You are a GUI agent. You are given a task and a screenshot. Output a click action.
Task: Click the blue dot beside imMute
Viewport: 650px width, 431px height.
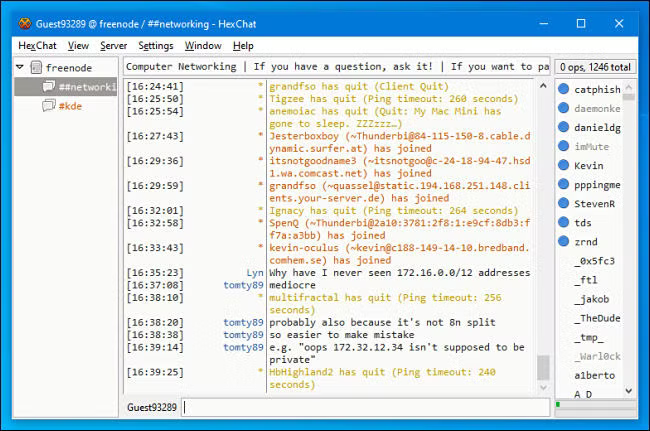pyautogui.click(x=563, y=146)
